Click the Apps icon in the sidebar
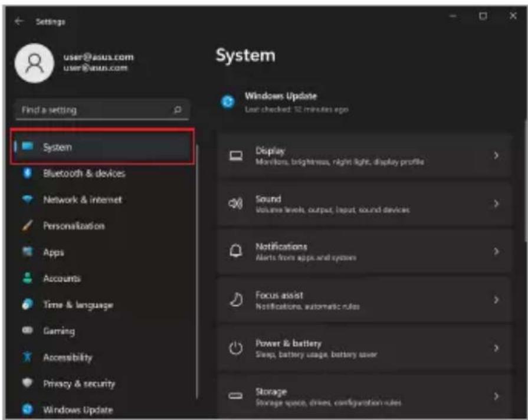This screenshot has height=420, width=528. pyautogui.click(x=27, y=252)
